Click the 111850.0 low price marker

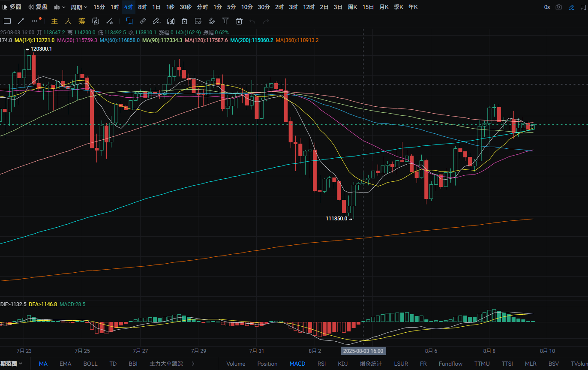point(336,219)
